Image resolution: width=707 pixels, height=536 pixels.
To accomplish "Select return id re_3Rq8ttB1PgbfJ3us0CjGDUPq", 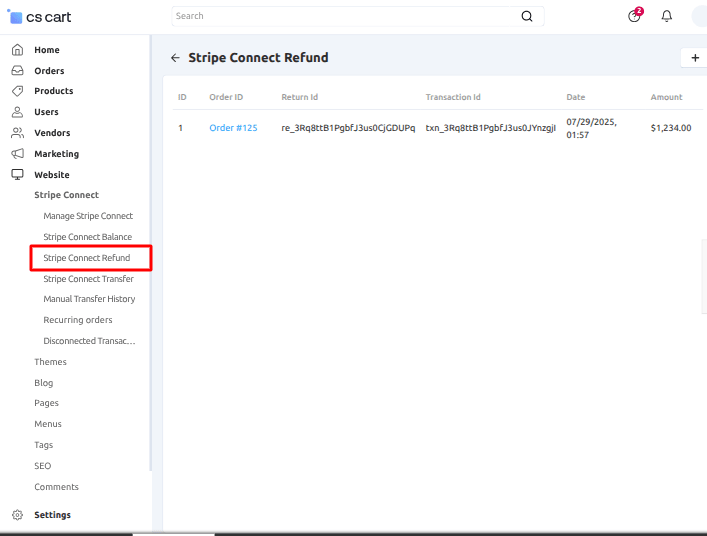I will (348, 128).
